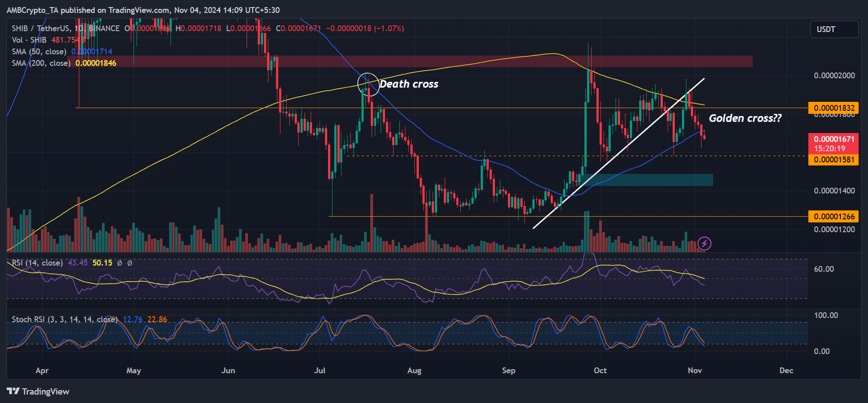Click the purple lightning bolt icon
This screenshot has width=868, height=403.
tap(704, 243)
